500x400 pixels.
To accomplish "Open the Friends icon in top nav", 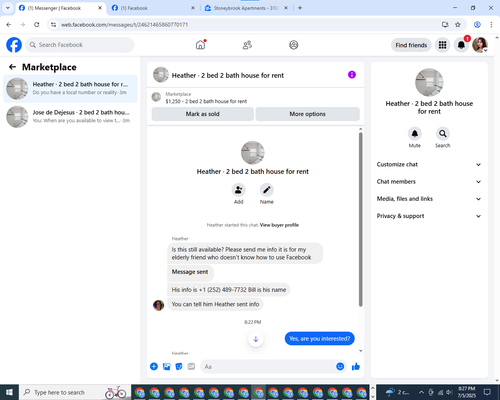I will [247, 45].
